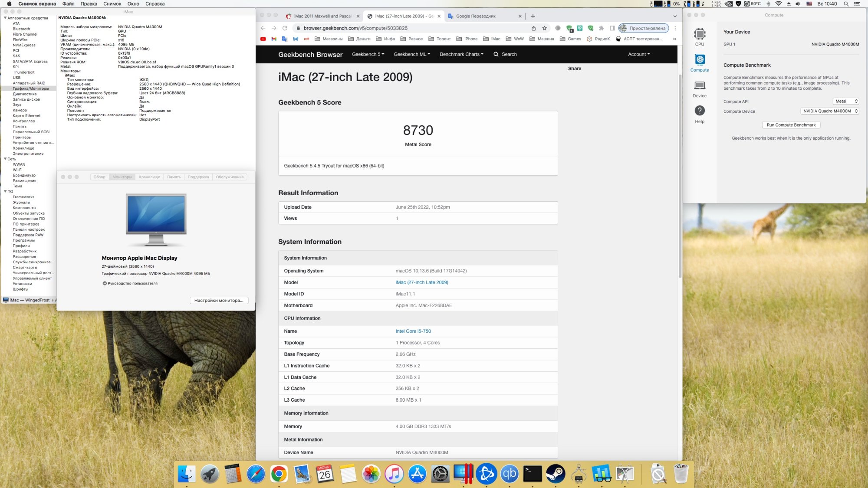Image resolution: width=868 pixels, height=488 pixels.
Task: Select Thunderbolt in hardware list
Action: coord(23,72)
